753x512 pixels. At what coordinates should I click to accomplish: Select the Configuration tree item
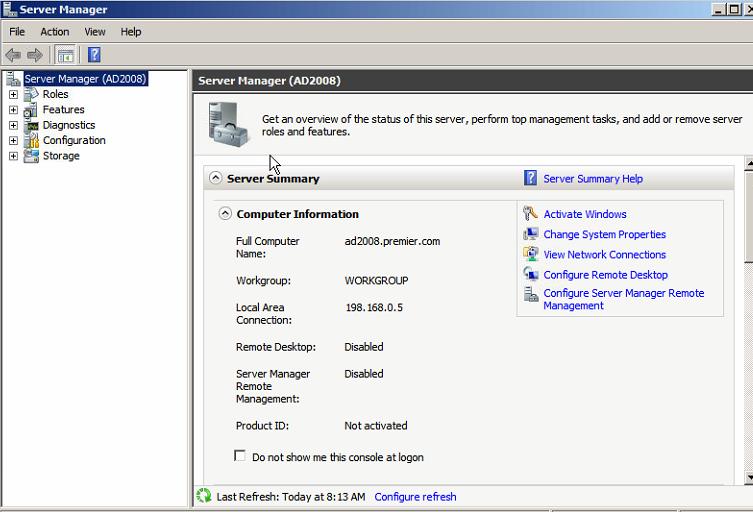(74, 140)
